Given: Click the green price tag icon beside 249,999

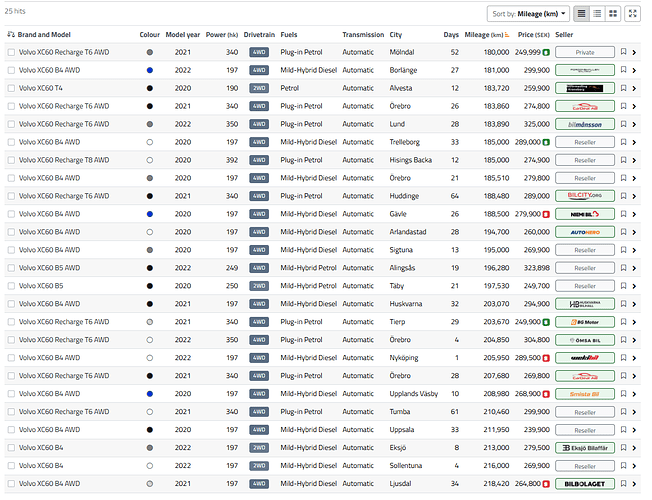Looking at the screenshot, I should tap(545, 52).
